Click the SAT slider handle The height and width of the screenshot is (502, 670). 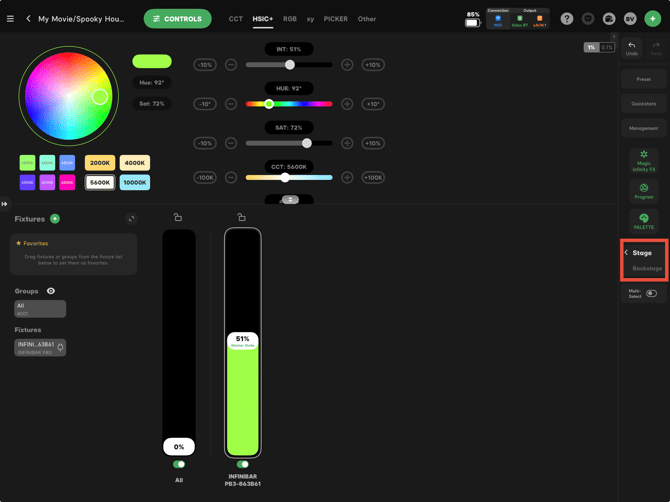point(306,143)
